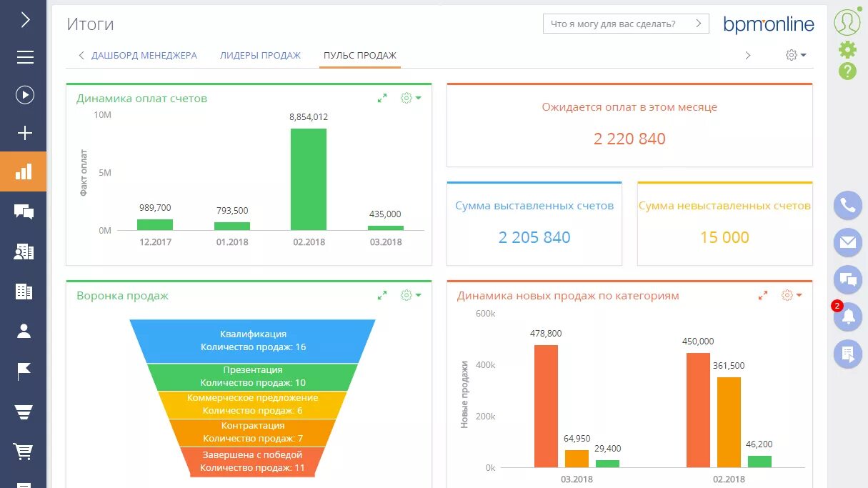Image resolution: width=868 pixels, height=488 pixels.
Task: Open the process tasks panel icon
Action: coord(848,354)
